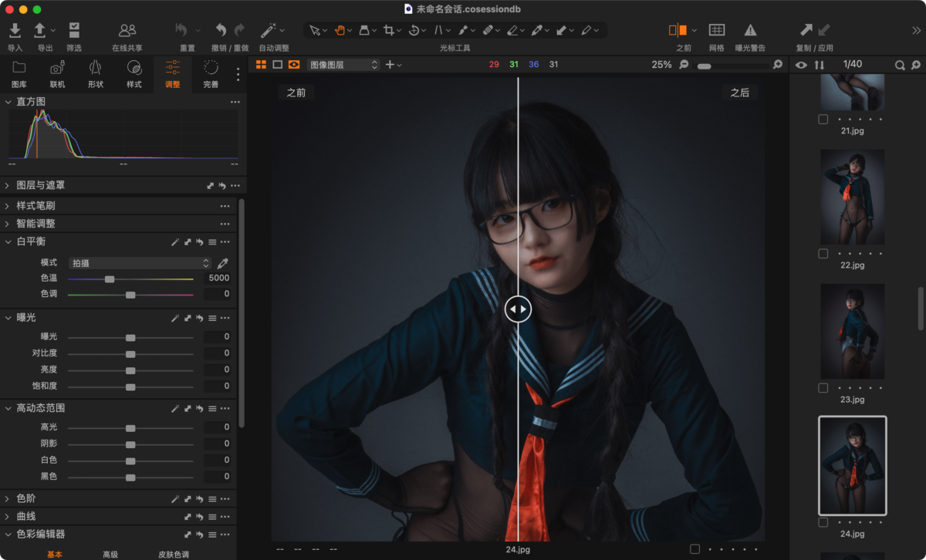Pick white balance with eyedropper icon
The width and height of the screenshot is (926, 560).
223,263
